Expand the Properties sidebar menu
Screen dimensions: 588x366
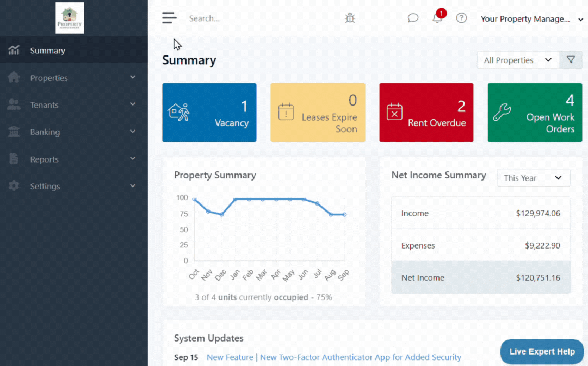(x=73, y=78)
